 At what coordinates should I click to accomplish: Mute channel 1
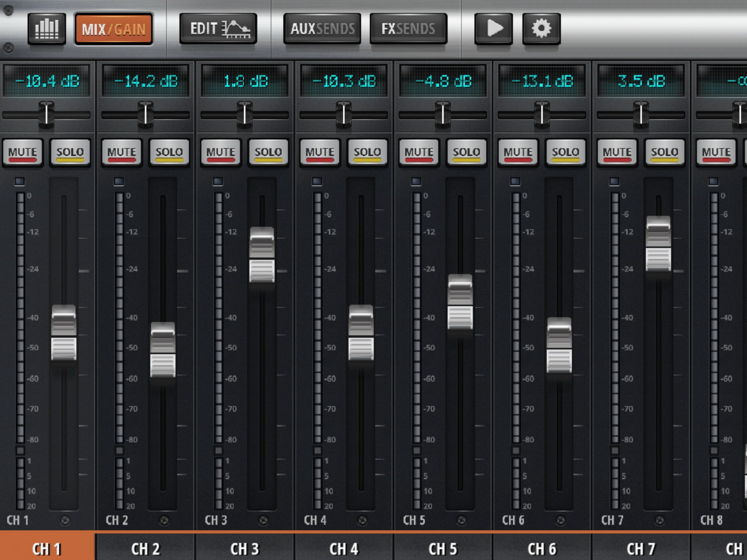[x=23, y=153]
